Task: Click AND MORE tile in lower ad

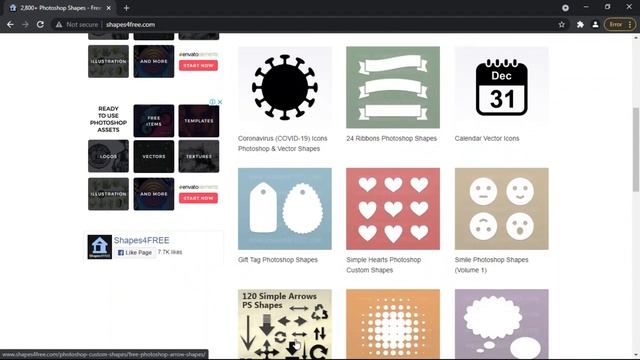Action: tap(153, 194)
